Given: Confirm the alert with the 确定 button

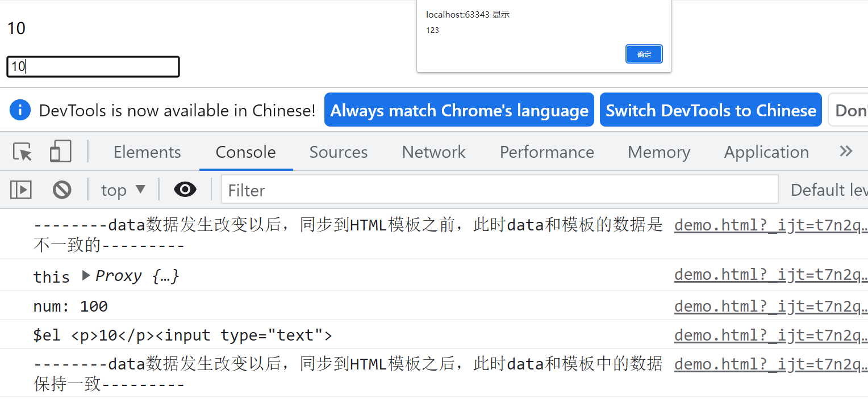Looking at the screenshot, I should [x=644, y=54].
